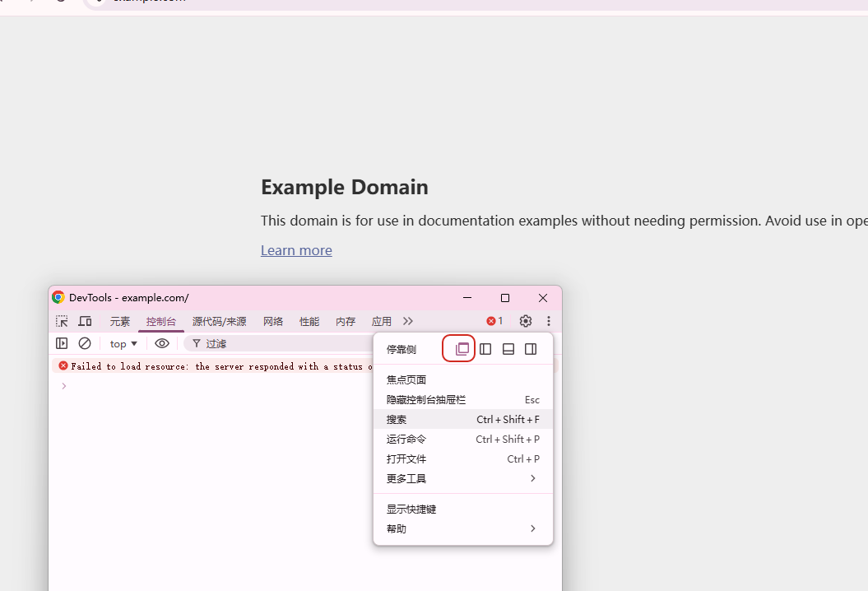Toggle the device toolbar icon

(85, 321)
